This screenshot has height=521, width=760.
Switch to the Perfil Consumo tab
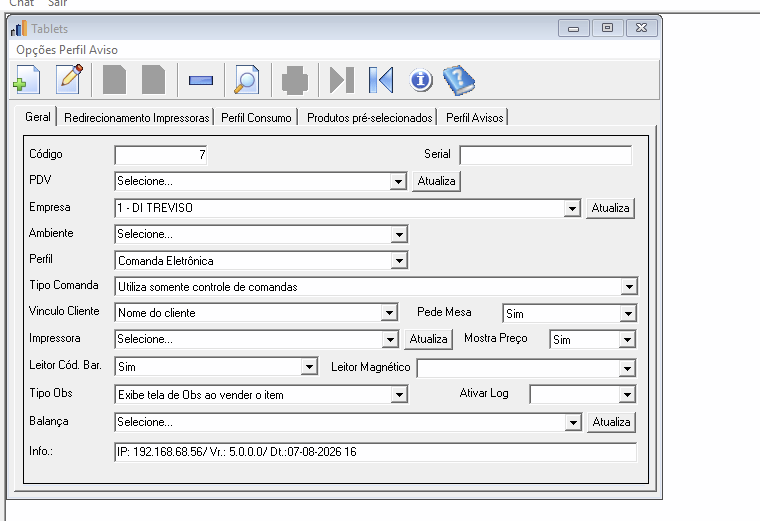click(x=256, y=118)
